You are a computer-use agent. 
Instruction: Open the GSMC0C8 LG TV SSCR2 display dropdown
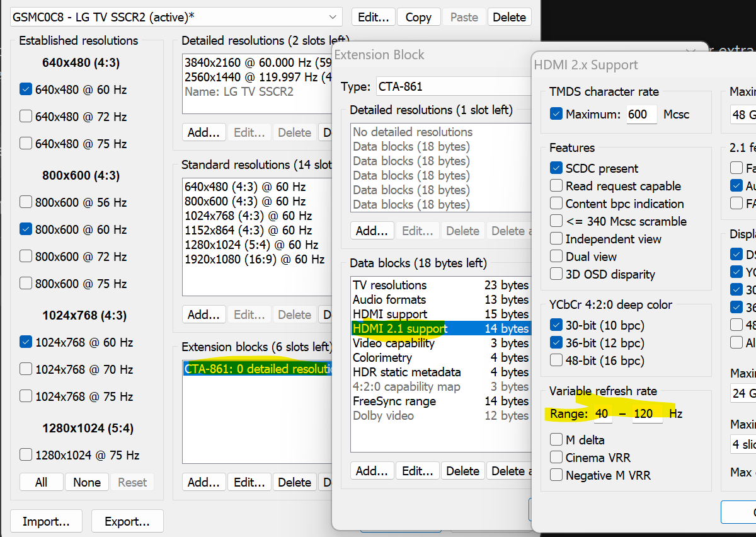point(176,17)
